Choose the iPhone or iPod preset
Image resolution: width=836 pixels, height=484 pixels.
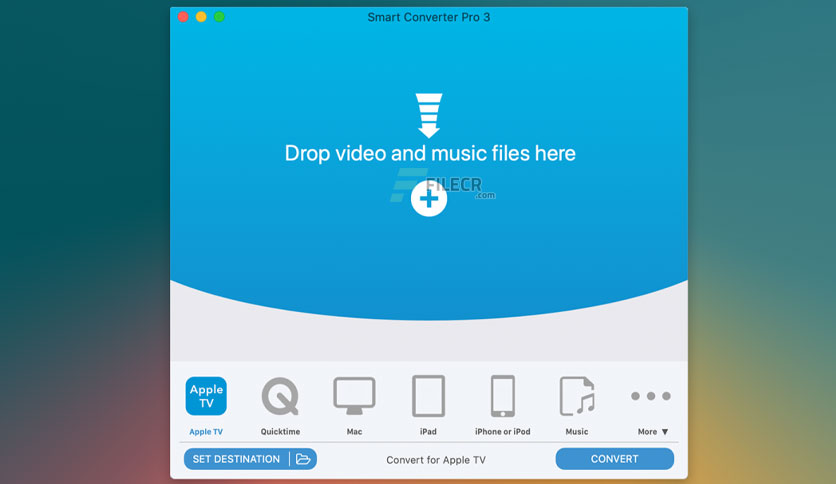pyautogui.click(x=502, y=396)
